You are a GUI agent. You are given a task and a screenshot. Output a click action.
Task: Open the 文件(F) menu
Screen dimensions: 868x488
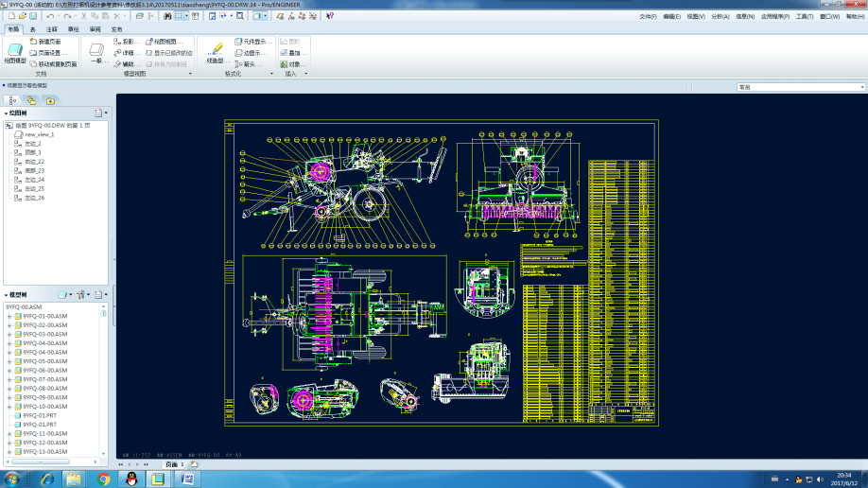(x=648, y=17)
